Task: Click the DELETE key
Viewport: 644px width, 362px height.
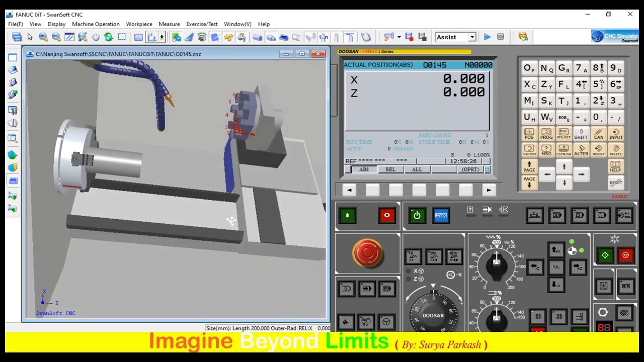Action: point(616,150)
